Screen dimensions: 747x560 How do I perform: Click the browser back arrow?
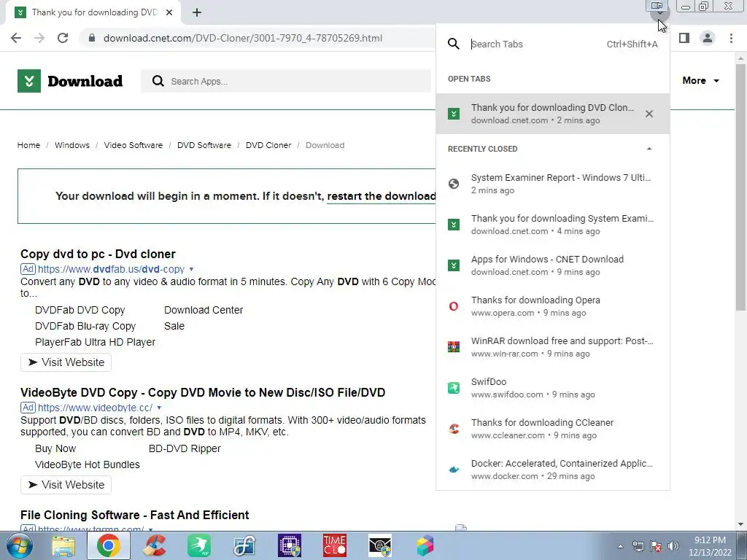16,38
